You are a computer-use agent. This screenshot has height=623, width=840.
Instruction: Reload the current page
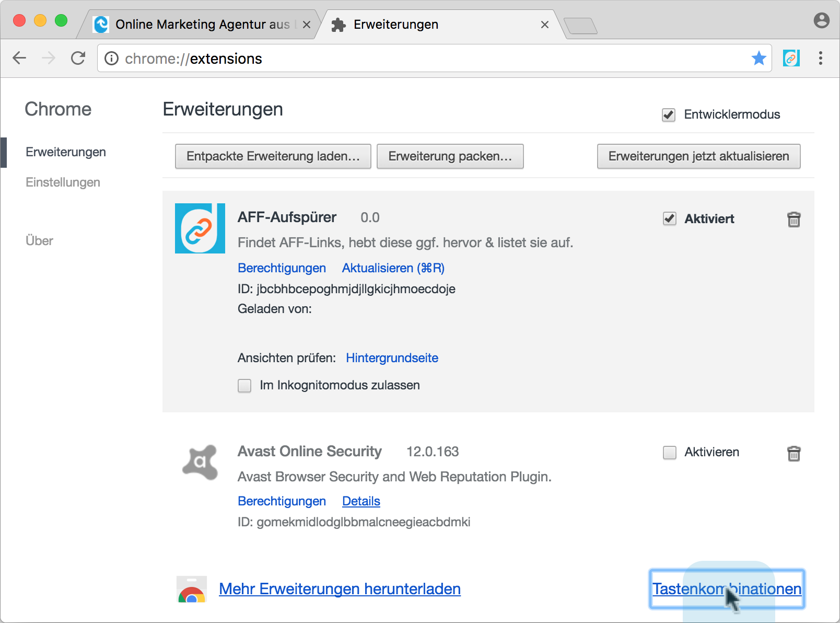tap(78, 58)
